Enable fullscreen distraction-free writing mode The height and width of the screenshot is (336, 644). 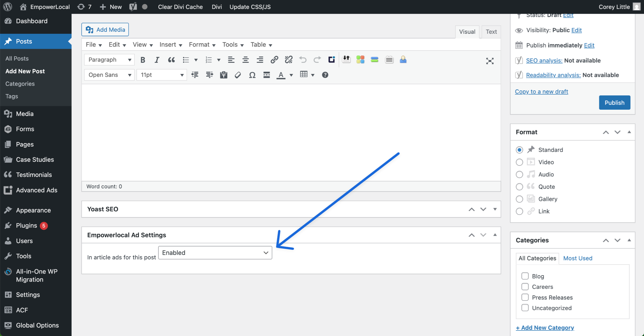[489, 61]
